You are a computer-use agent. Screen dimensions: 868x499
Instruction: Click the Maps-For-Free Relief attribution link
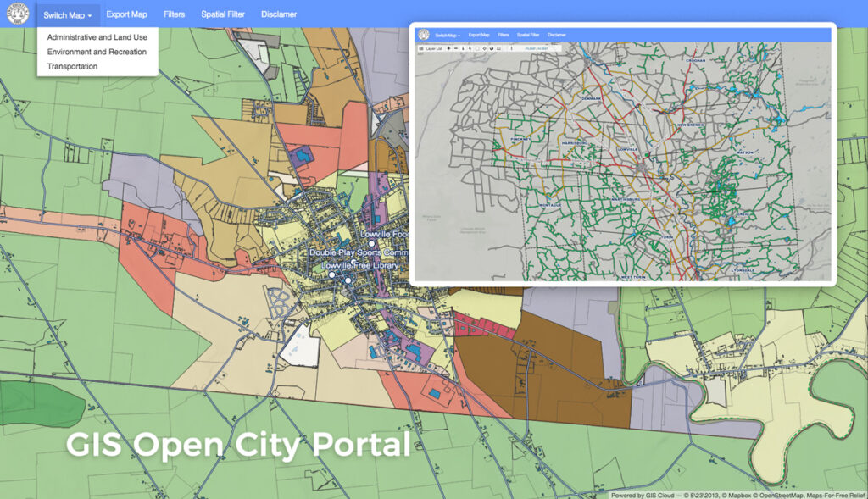point(836,495)
